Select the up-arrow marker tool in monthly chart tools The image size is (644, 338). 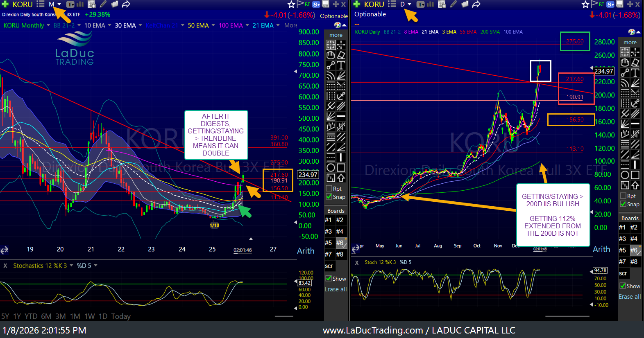(x=341, y=178)
